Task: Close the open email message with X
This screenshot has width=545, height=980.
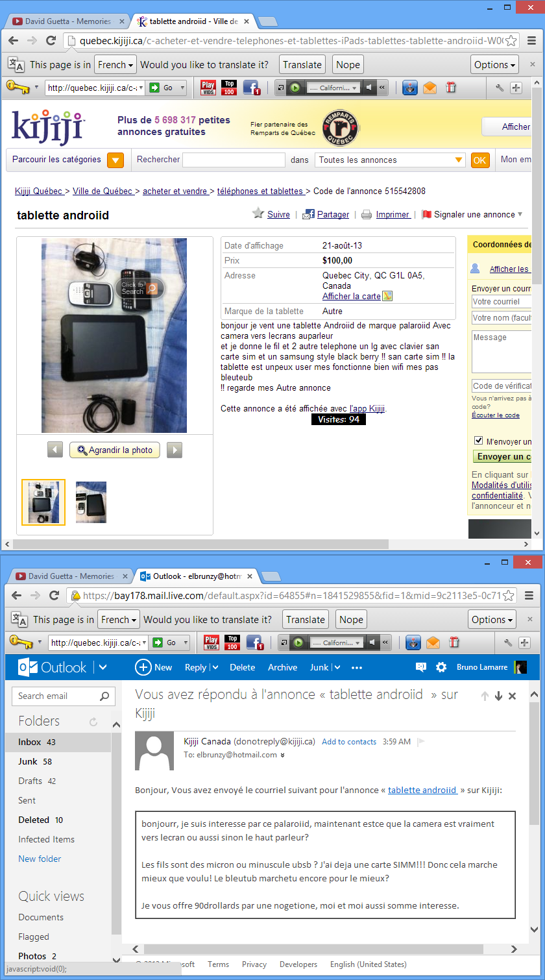Action: 512,696
